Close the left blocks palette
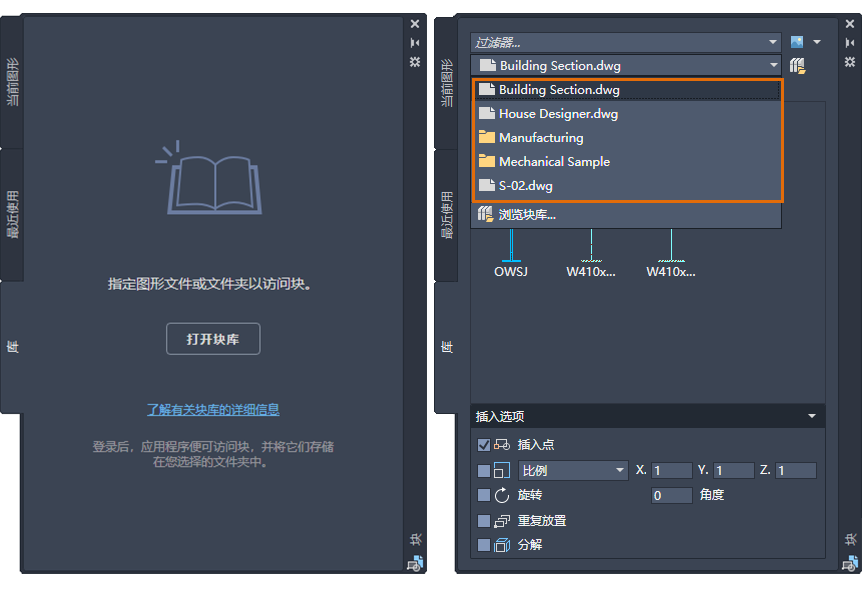 [415, 24]
